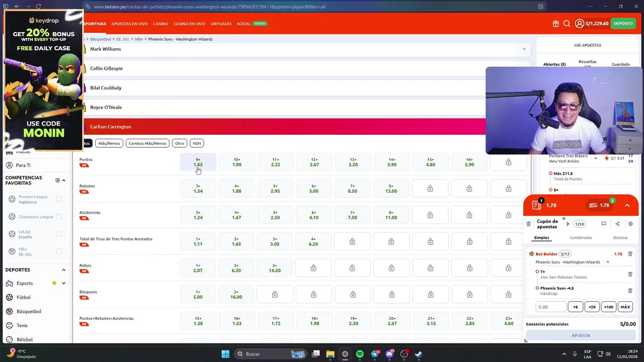This screenshot has width=644, height=362.
Task: Reload the browser page
Action: tap(38, 7)
